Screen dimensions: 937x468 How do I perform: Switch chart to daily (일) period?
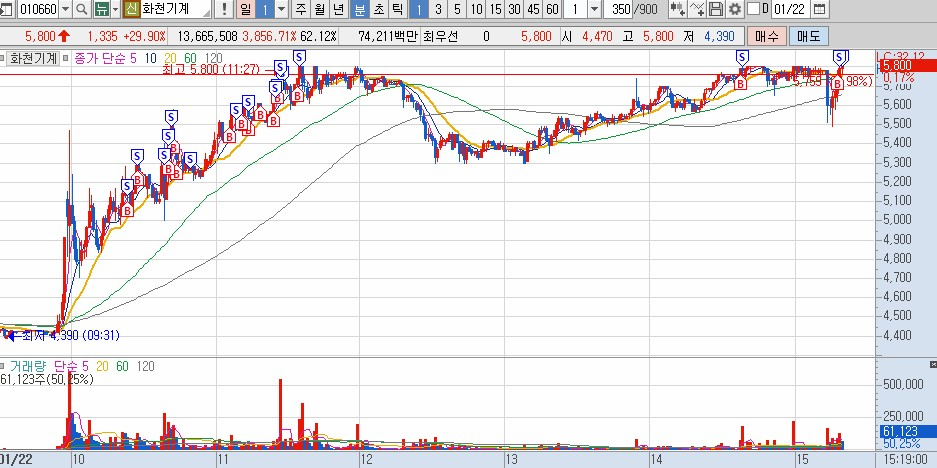(x=245, y=10)
